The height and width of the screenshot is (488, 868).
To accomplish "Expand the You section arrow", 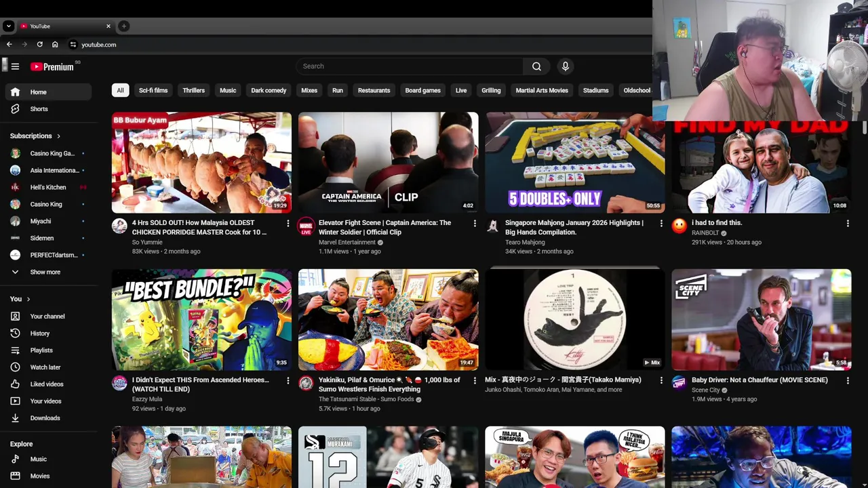I will click(28, 299).
